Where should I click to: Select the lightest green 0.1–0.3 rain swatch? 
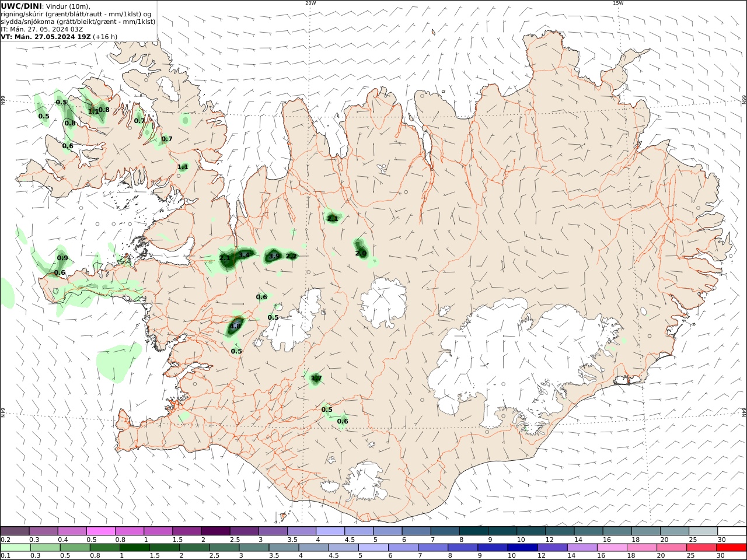[16, 548]
